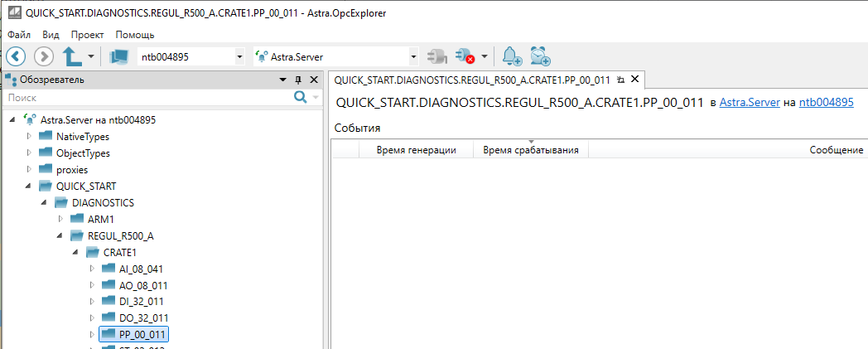Open the ntb004895 computer dropdown
The width and height of the screenshot is (868, 349).
[x=239, y=57]
